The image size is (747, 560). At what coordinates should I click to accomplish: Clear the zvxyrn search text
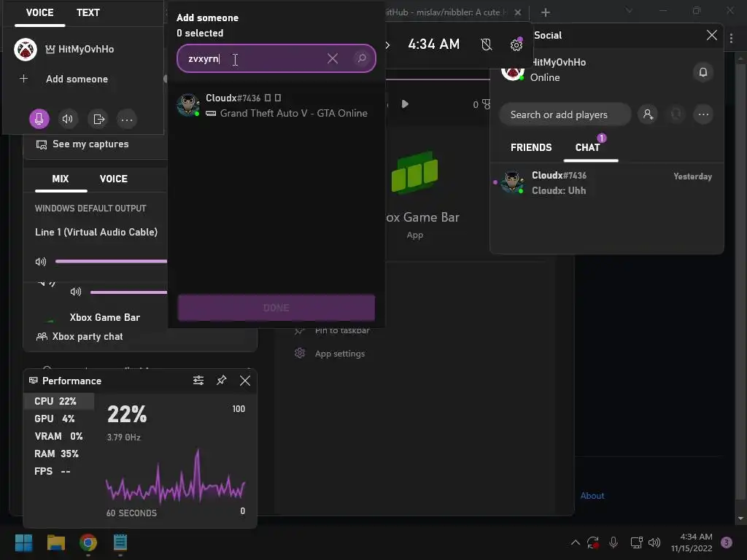point(333,58)
